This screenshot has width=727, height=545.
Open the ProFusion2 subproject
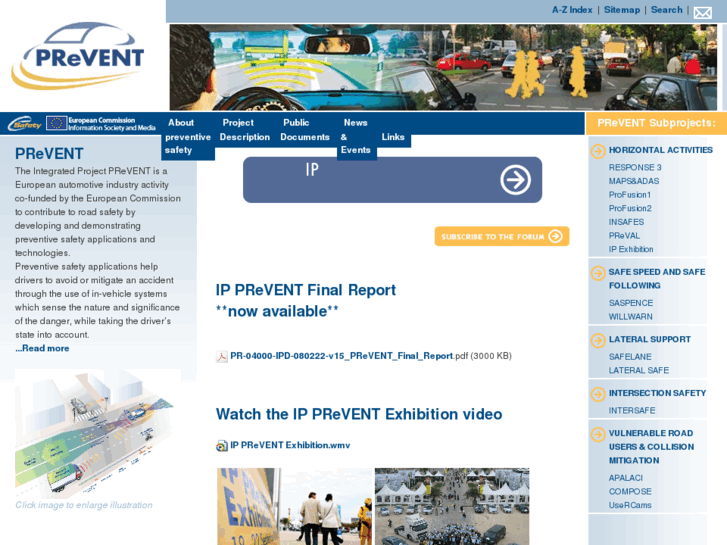[630, 208]
